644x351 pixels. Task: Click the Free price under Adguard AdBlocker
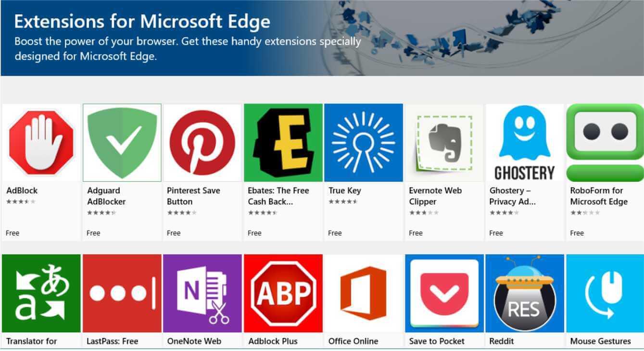coord(93,233)
